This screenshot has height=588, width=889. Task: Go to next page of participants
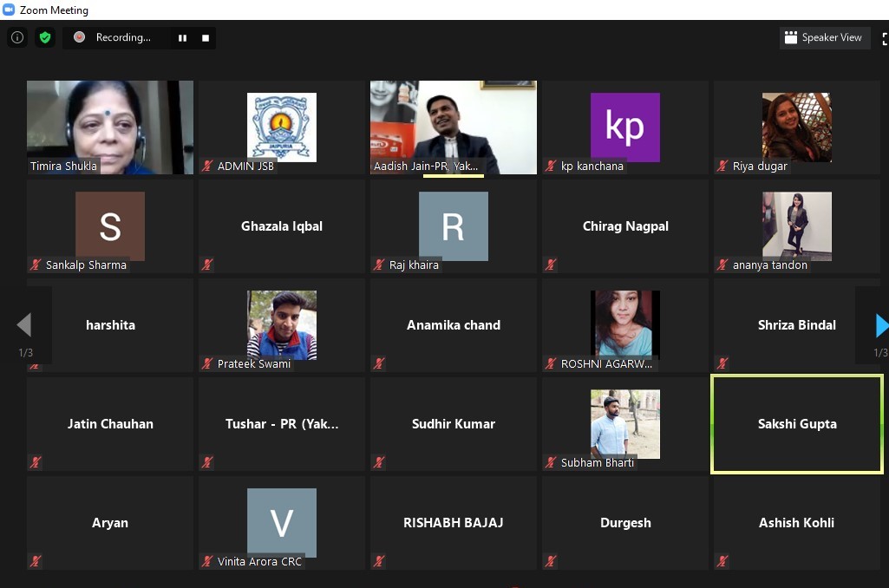tap(881, 325)
